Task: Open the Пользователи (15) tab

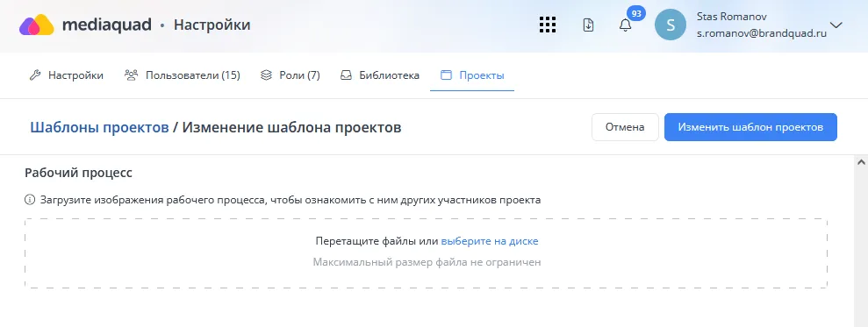Action: [x=183, y=75]
